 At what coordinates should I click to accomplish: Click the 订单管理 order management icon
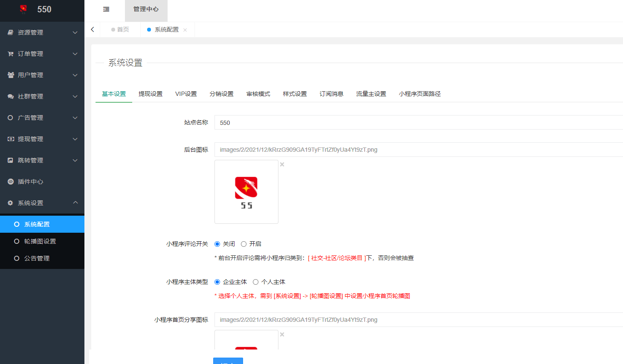click(x=10, y=53)
